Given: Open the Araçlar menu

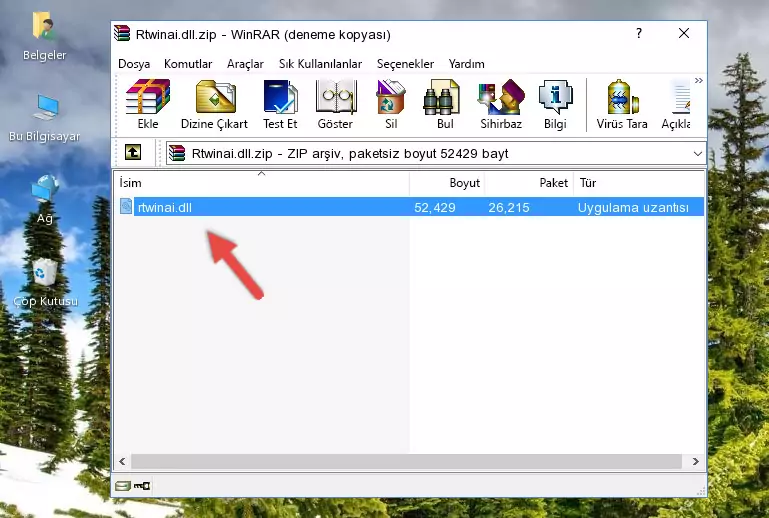Looking at the screenshot, I should tap(245, 64).
